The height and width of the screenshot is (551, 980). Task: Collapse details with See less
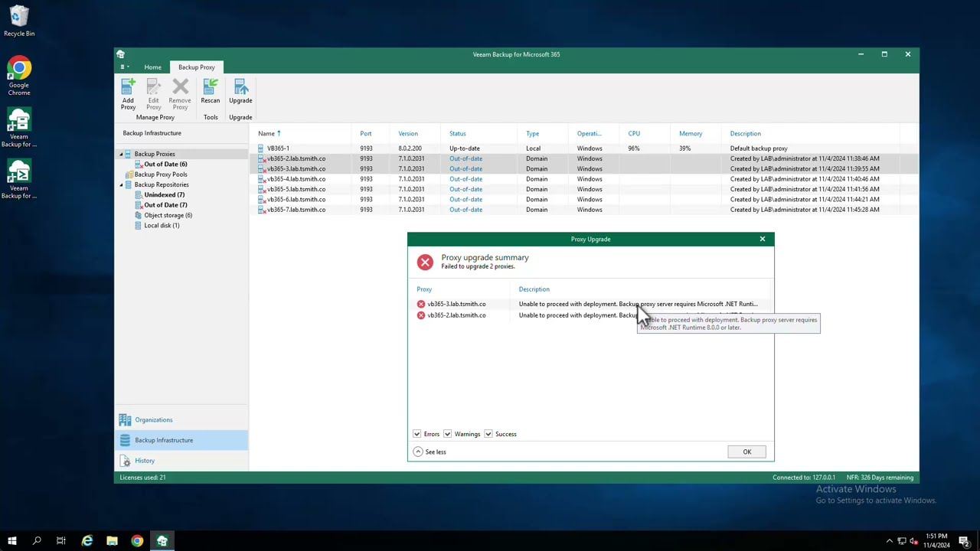point(430,452)
